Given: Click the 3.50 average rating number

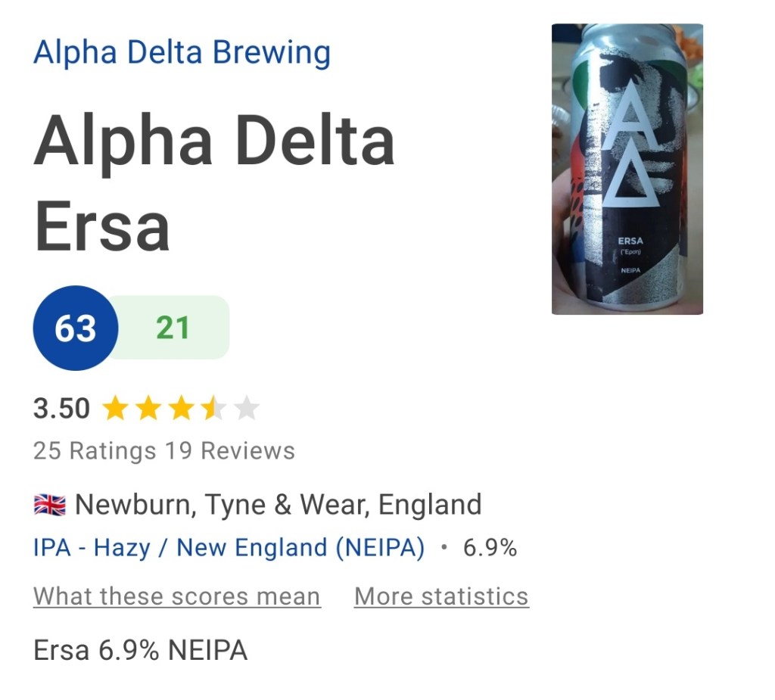Looking at the screenshot, I should point(61,409).
